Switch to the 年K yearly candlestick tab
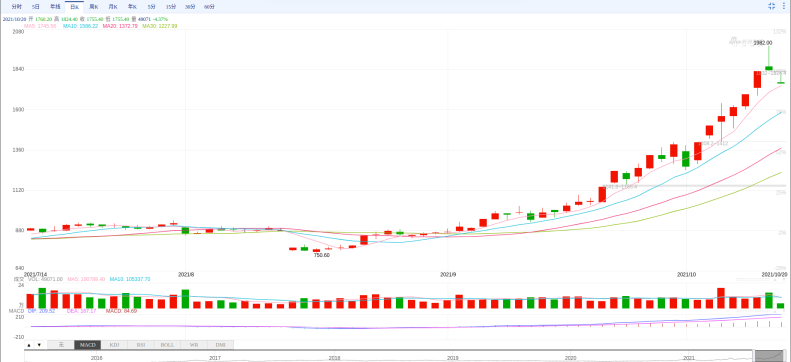This screenshot has height=362, width=791. (132, 7)
